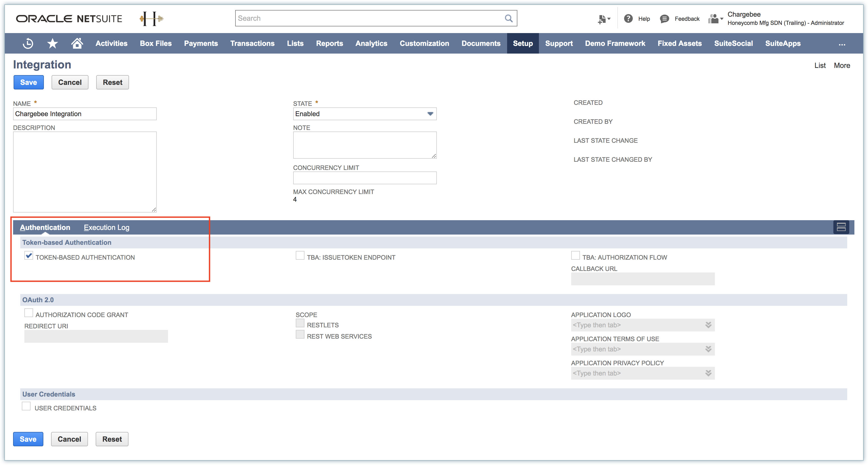Open the State dropdown showing Enabled
Screen dimensions: 868x465
[364, 114]
